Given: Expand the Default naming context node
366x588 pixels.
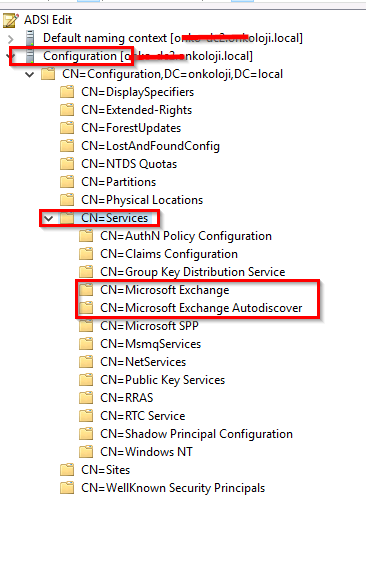Looking at the screenshot, I should click(x=11, y=39).
